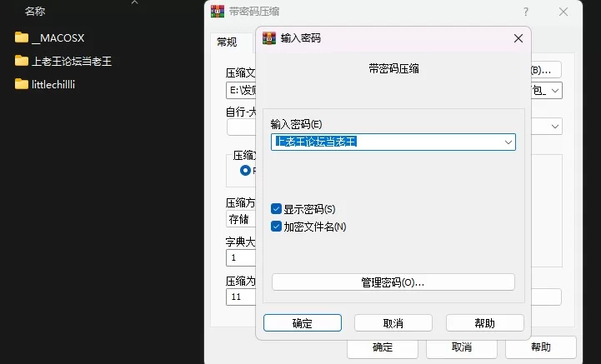The image size is (601, 364).
Task: Close the 带密码压缩 window with X
Action: click(x=564, y=12)
